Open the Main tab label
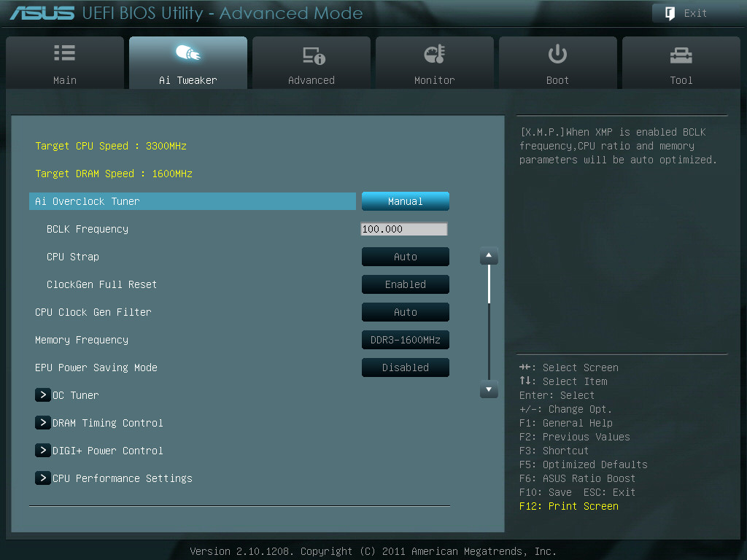Screen dimensions: 747x560 point(65,80)
